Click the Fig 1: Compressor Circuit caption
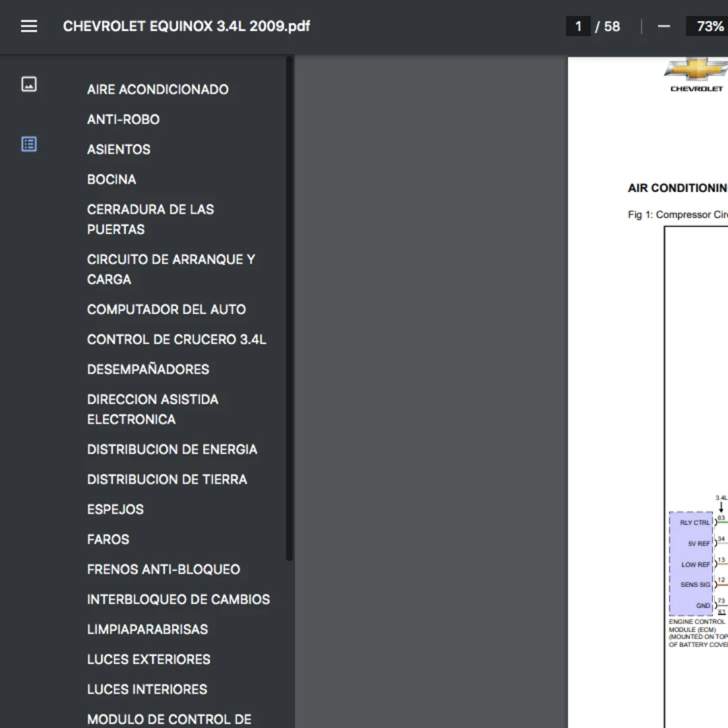Image resolution: width=728 pixels, height=728 pixels. click(678, 214)
